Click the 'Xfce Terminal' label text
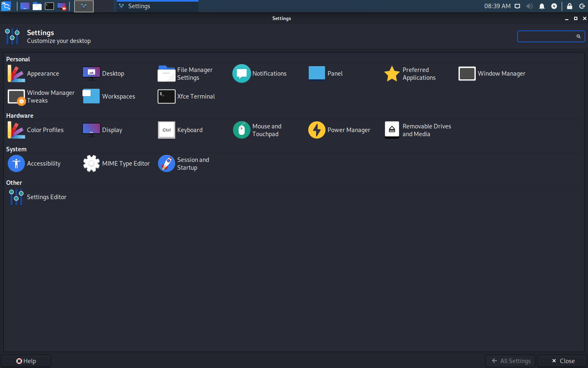This screenshot has width=588, height=368. pos(196,96)
